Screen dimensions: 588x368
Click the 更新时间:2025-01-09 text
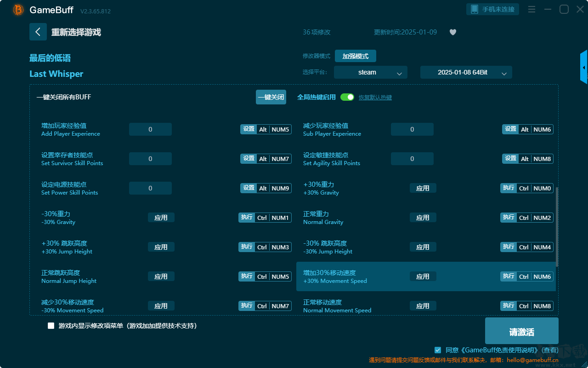click(406, 32)
